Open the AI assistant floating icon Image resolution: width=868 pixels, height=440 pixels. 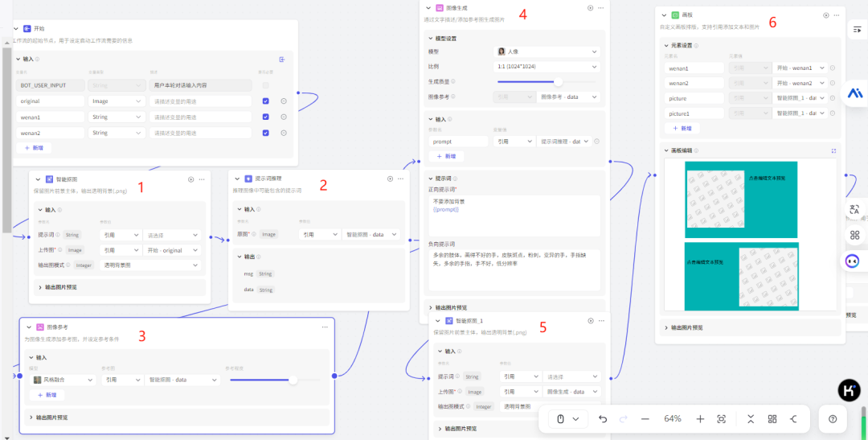point(856,93)
